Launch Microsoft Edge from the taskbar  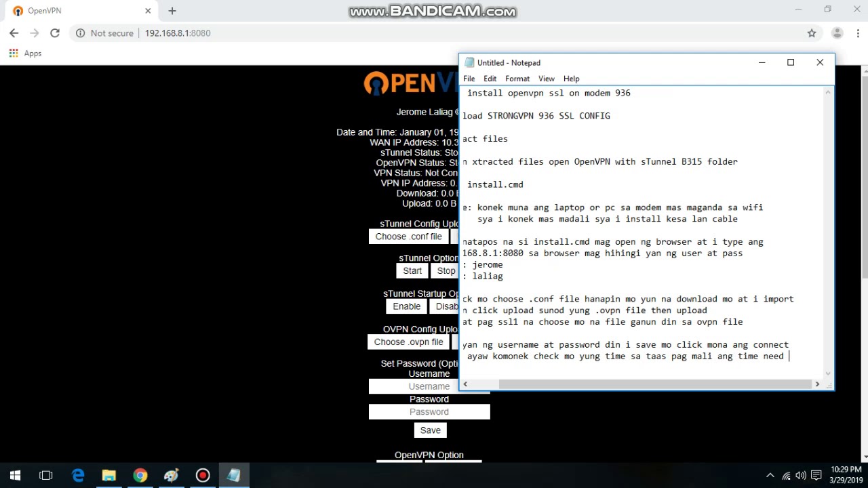point(78,476)
